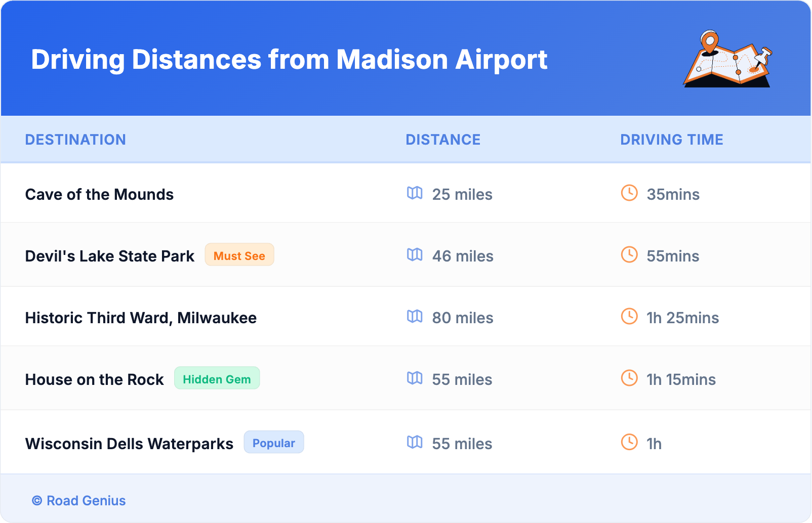Click the Popular badge
Image resolution: width=812 pixels, height=523 pixels.
274,443
